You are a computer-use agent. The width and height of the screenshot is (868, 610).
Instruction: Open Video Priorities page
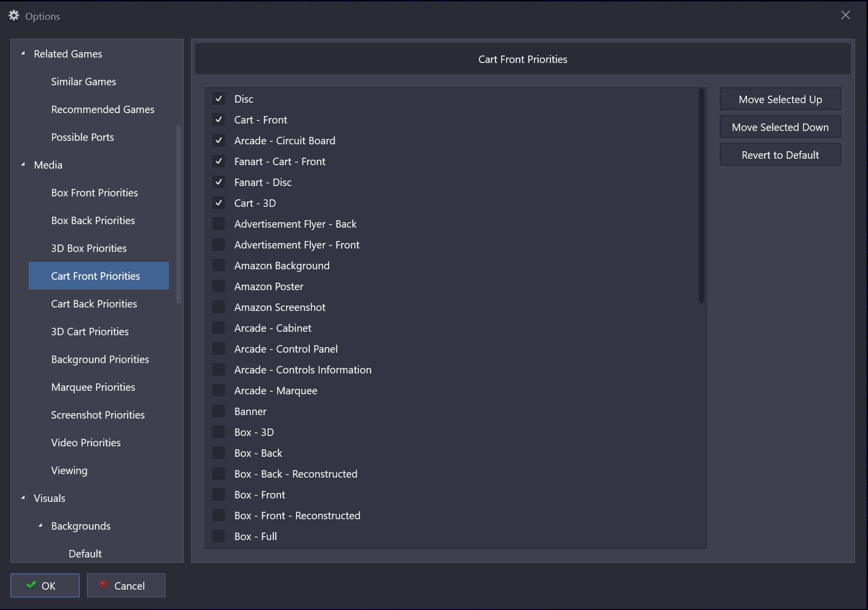click(86, 442)
